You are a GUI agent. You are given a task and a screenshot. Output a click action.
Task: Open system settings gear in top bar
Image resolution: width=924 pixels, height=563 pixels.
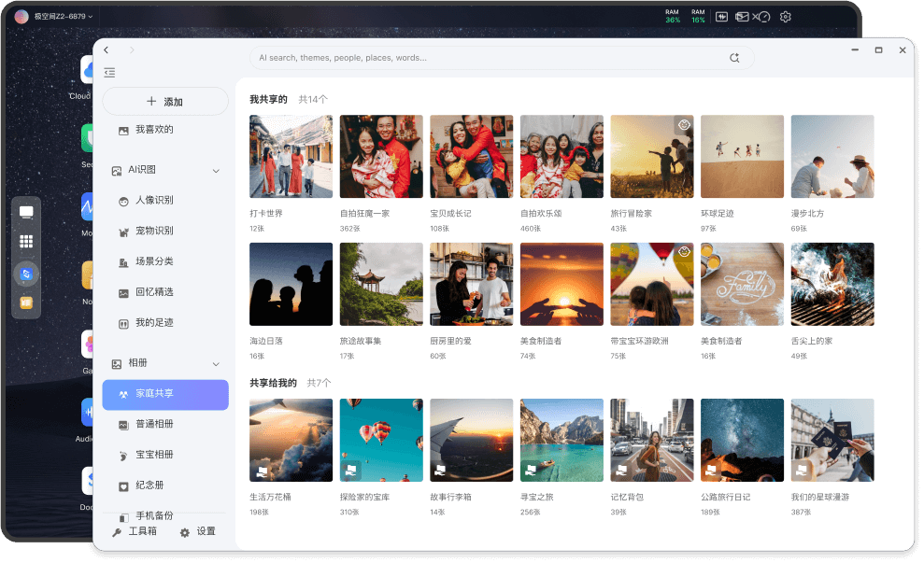click(x=786, y=17)
